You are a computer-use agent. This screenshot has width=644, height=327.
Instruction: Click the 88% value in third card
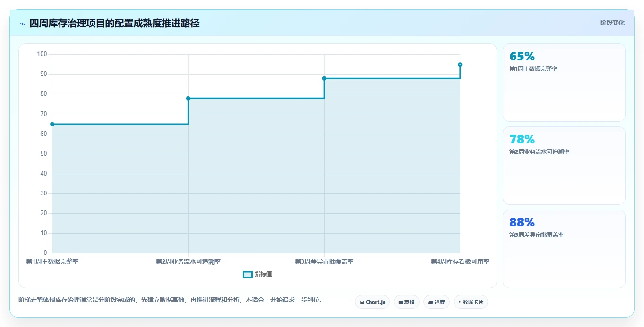pyautogui.click(x=522, y=223)
